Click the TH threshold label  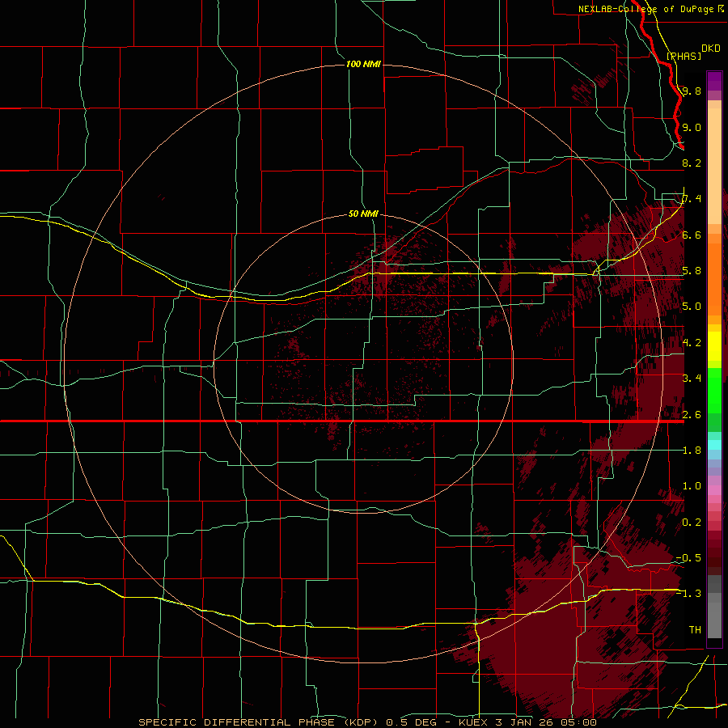[x=695, y=630]
